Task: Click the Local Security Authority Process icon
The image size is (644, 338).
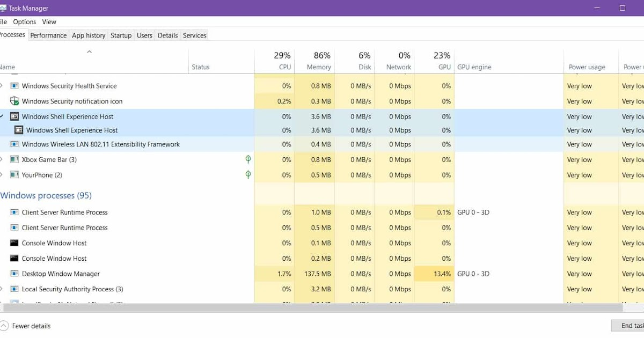Action: pos(14,289)
